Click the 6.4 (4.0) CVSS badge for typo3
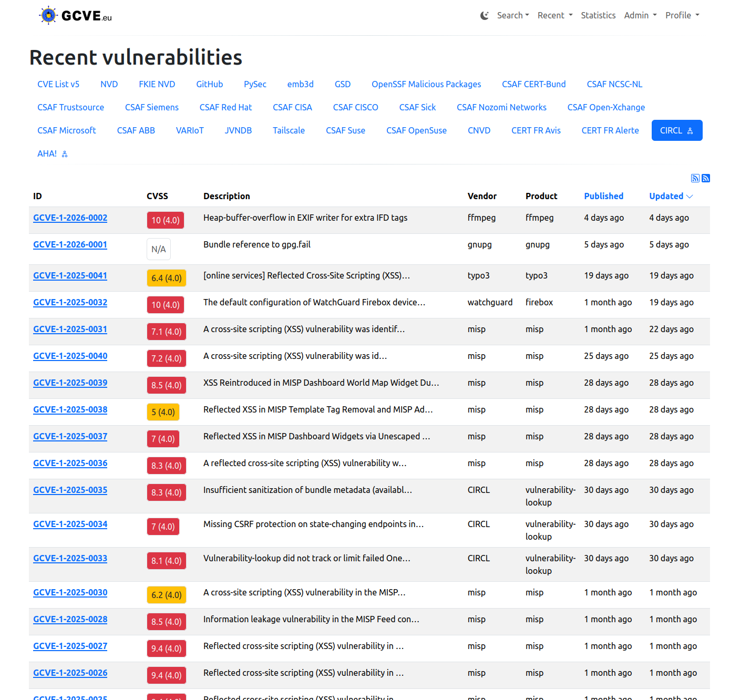740x700 pixels. [x=166, y=278]
